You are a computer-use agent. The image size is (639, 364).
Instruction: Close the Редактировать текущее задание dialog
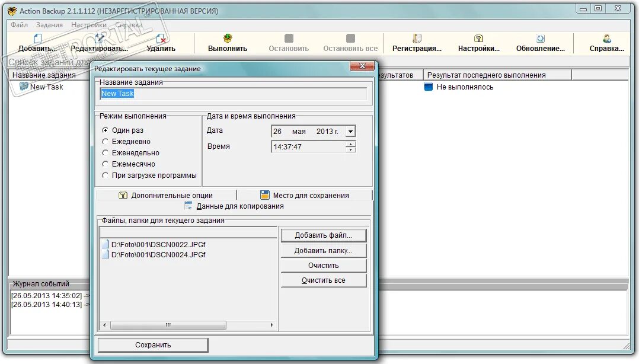point(362,66)
